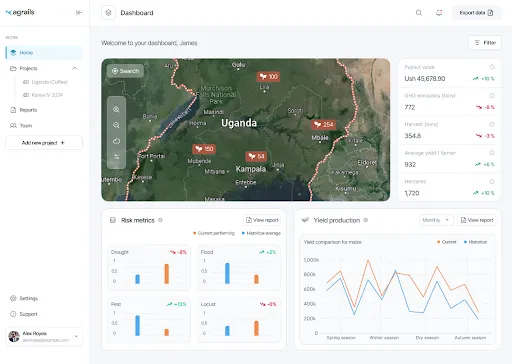This screenshot has width=512, height=364.
Task: Click the cloud weather layer icon on map
Action: point(116,141)
